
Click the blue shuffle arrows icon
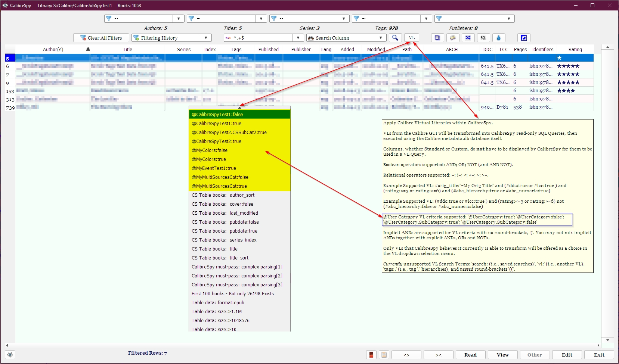(468, 38)
